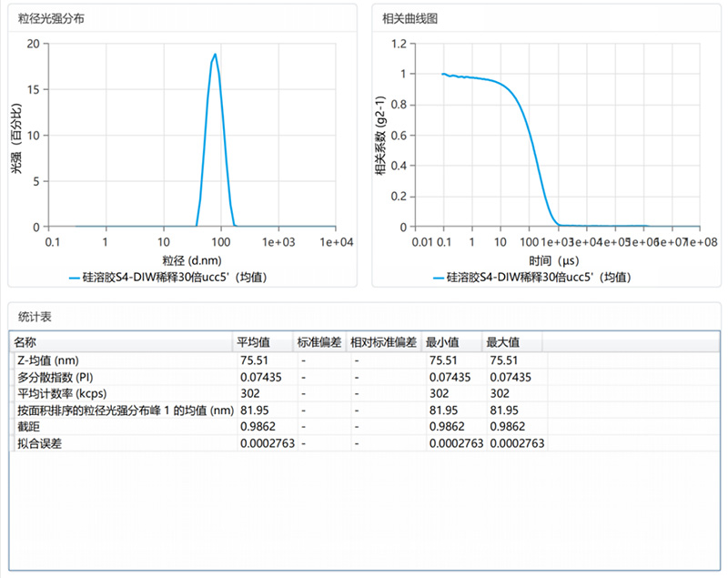Image resolution: width=728 pixels, height=578 pixels.
Task: Sort by the 平均值 column header
Action: coord(253,342)
